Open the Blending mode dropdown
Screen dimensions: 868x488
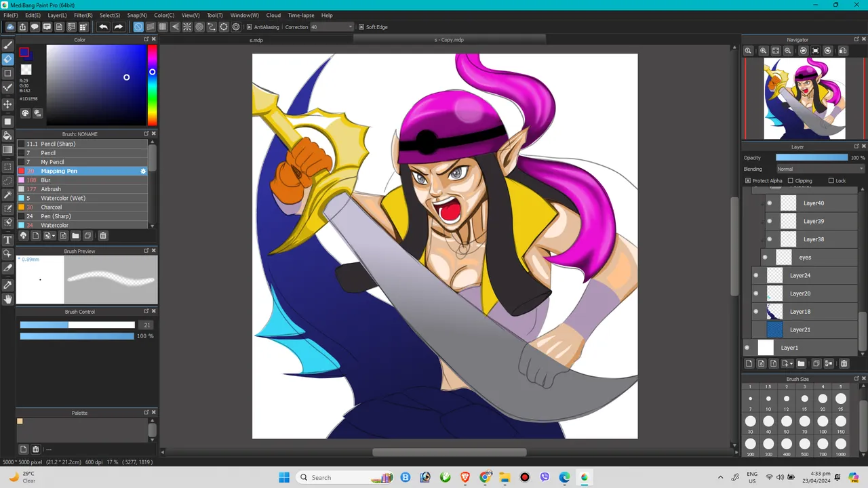tap(821, 169)
